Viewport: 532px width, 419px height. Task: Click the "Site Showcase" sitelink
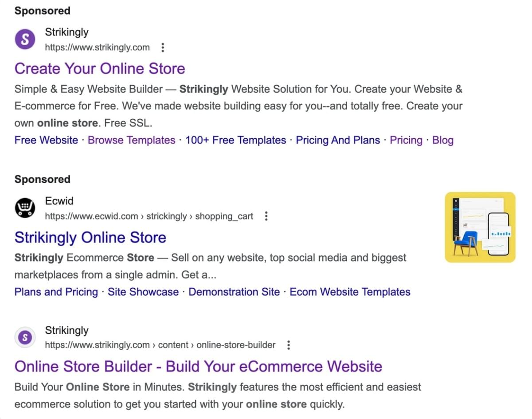click(143, 292)
